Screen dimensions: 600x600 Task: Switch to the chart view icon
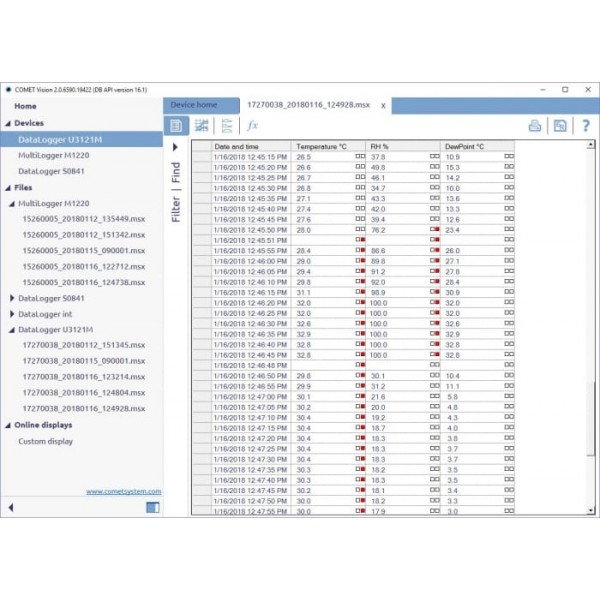202,125
